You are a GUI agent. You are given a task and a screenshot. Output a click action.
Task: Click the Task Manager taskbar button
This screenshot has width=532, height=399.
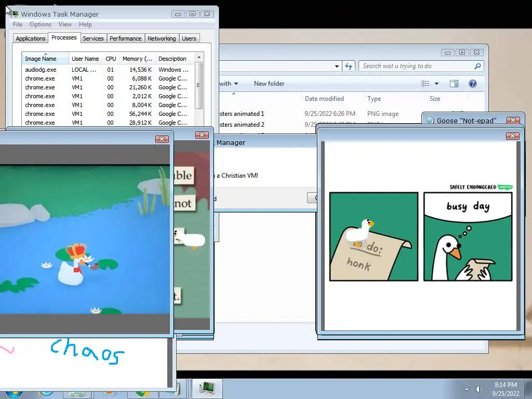(x=207, y=389)
